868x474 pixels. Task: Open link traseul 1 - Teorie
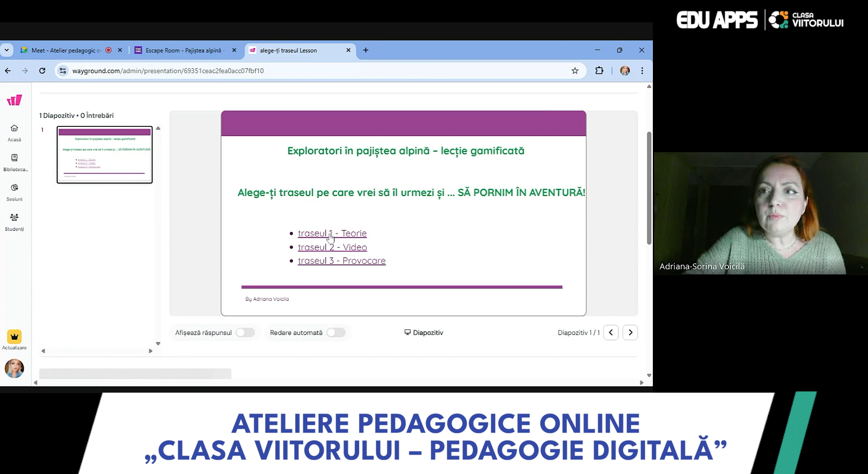[x=332, y=233]
